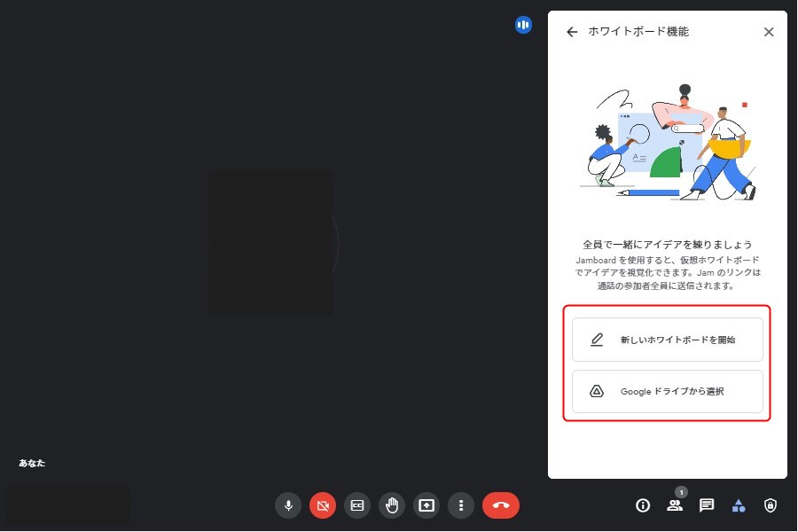Screen dimensions: 798x532
Task: Toggle closed captions button
Action: pyautogui.click(x=357, y=505)
